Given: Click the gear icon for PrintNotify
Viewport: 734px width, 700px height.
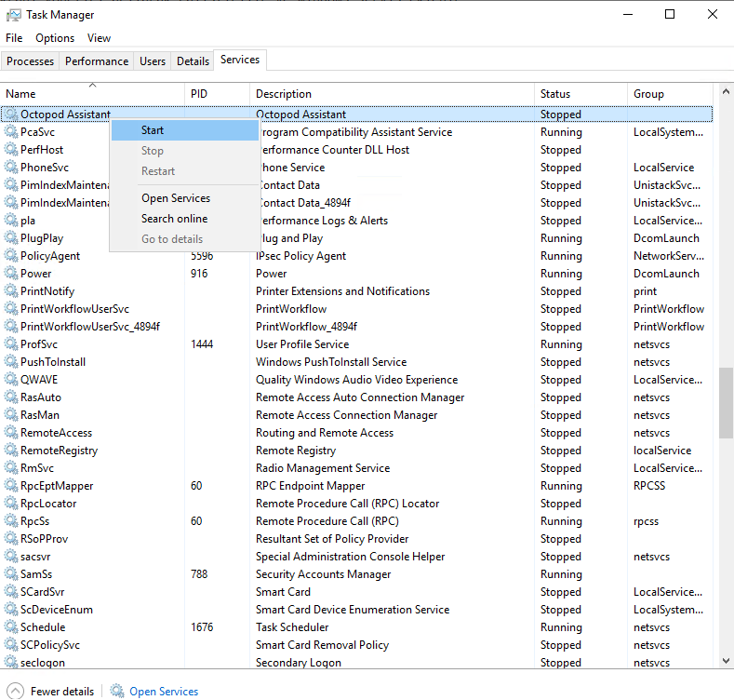Looking at the screenshot, I should [x=11, y=291].
